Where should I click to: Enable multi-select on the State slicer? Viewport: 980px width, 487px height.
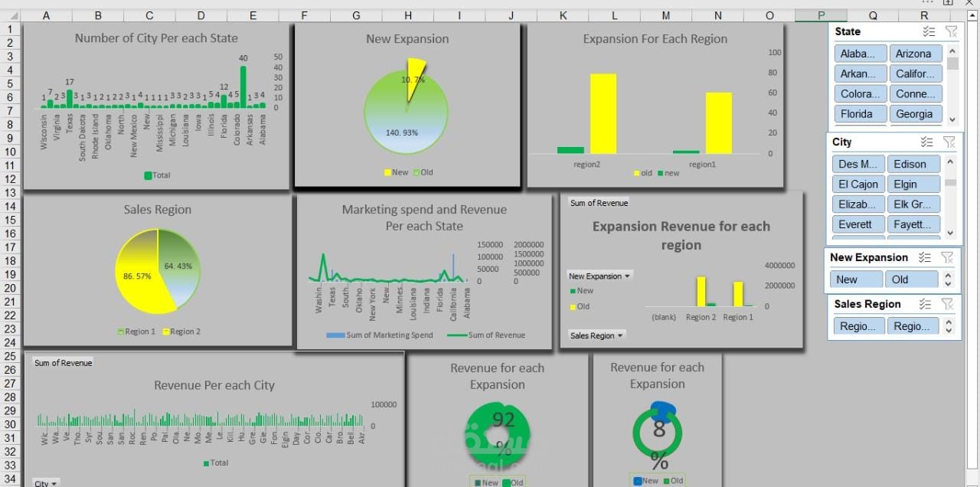(x=929, y=31)
